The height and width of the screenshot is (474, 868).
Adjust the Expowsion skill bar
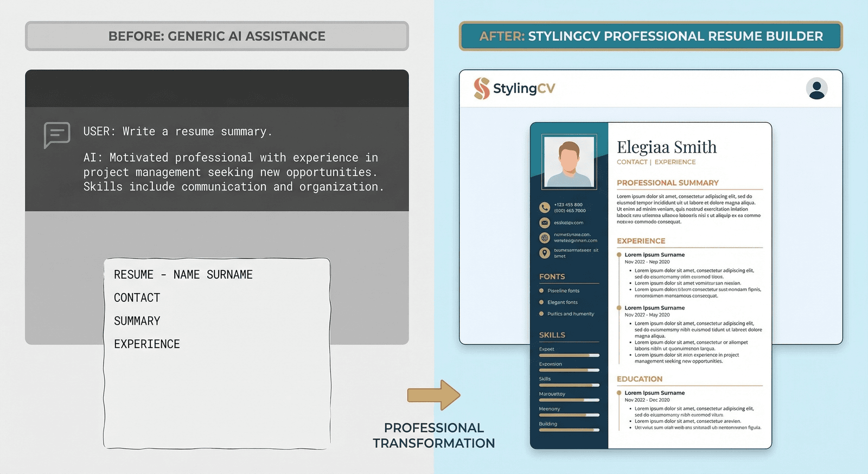[x=569, y=370]
